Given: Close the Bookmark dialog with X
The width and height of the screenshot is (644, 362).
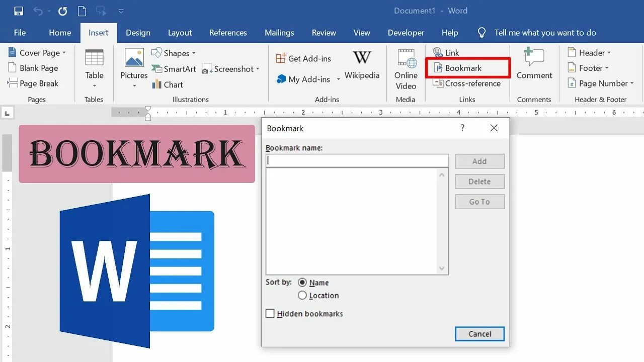Looking at the screenshot, I should 494,128.
